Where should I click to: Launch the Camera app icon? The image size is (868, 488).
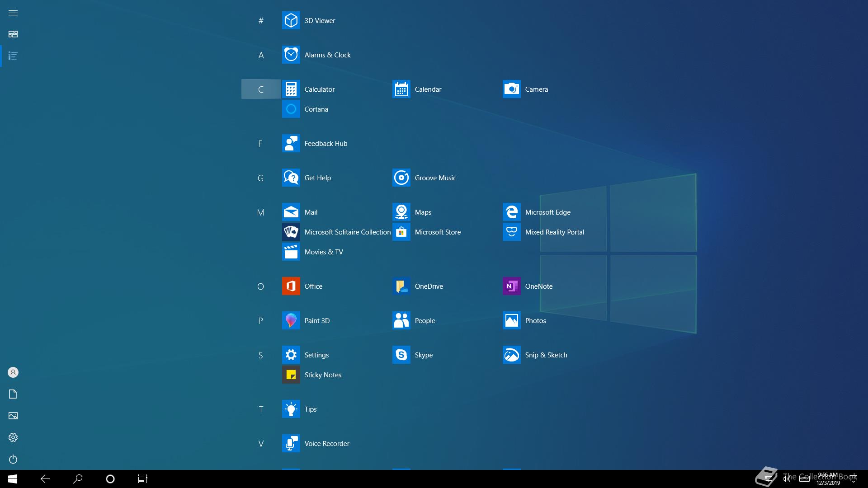tap(511, 89)
